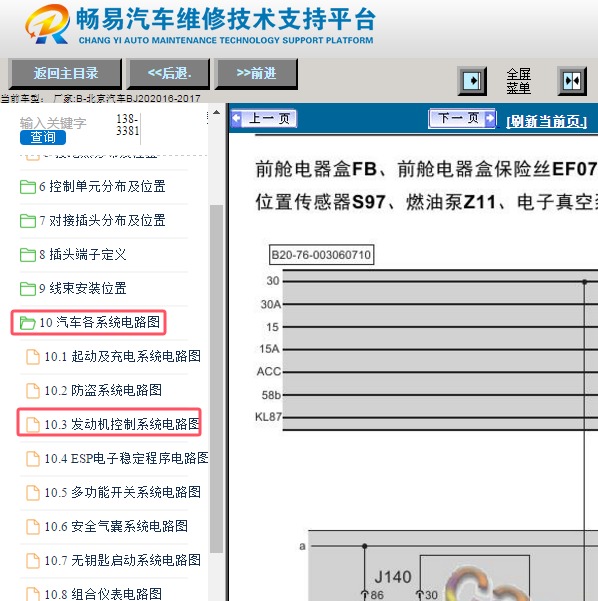Image resolution: width=598 pixels, height=601 pixels.
Task: Click the document icon of item 10.4
Action: pyautogui.click(x=33, y=459)
